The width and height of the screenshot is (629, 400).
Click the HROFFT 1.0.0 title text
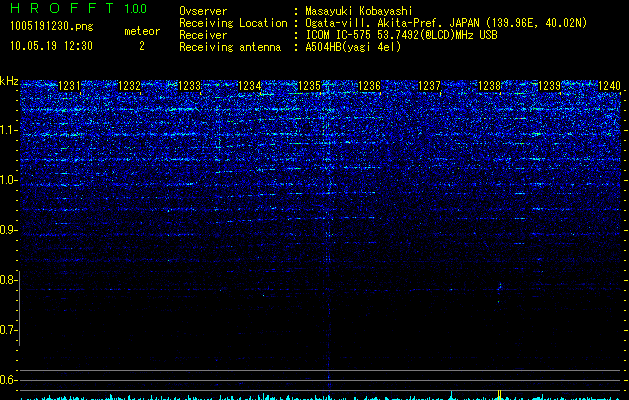78,8
